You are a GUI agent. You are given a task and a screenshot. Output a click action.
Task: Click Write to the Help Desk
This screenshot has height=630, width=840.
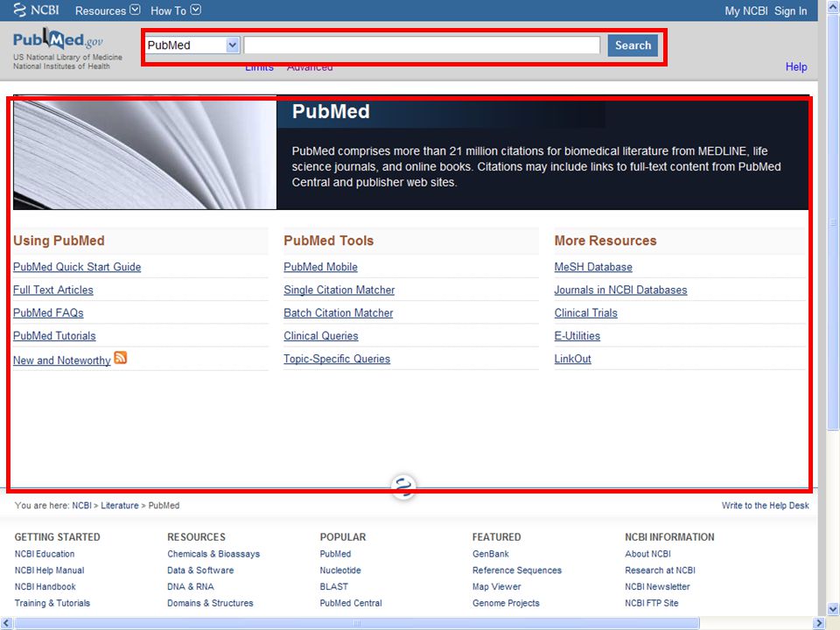pyautogui.click(x=765, y=505)
